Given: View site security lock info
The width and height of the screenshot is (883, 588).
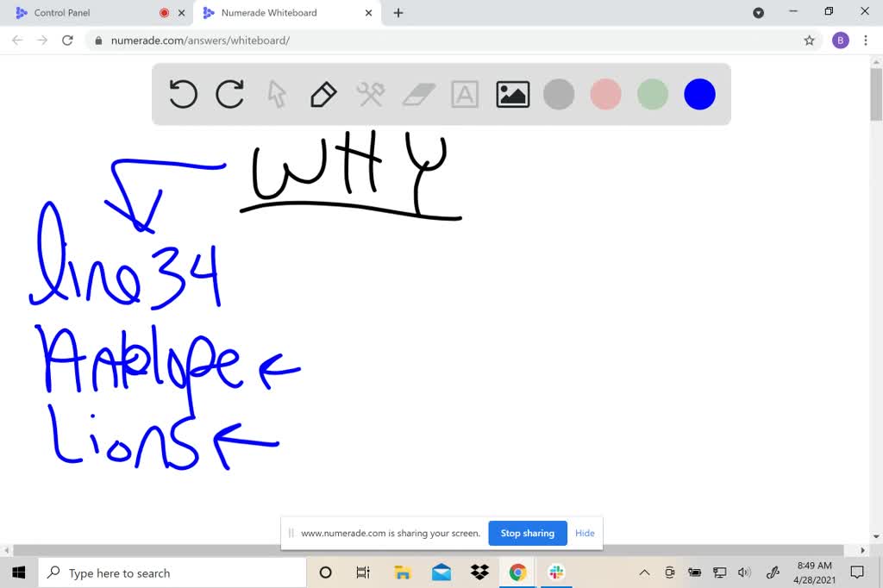Looking at the screenshot, I should point(98,41).
